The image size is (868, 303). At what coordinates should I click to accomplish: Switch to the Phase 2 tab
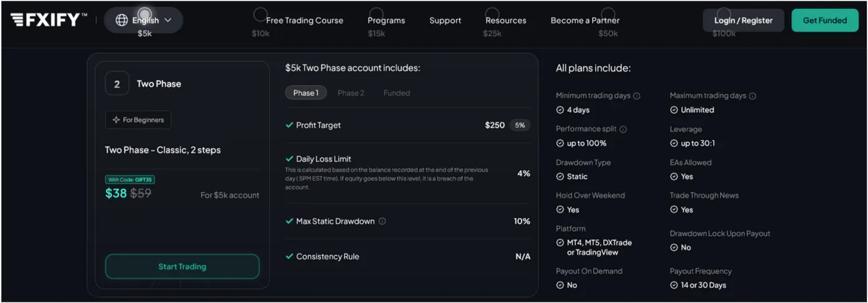point(351,93)
